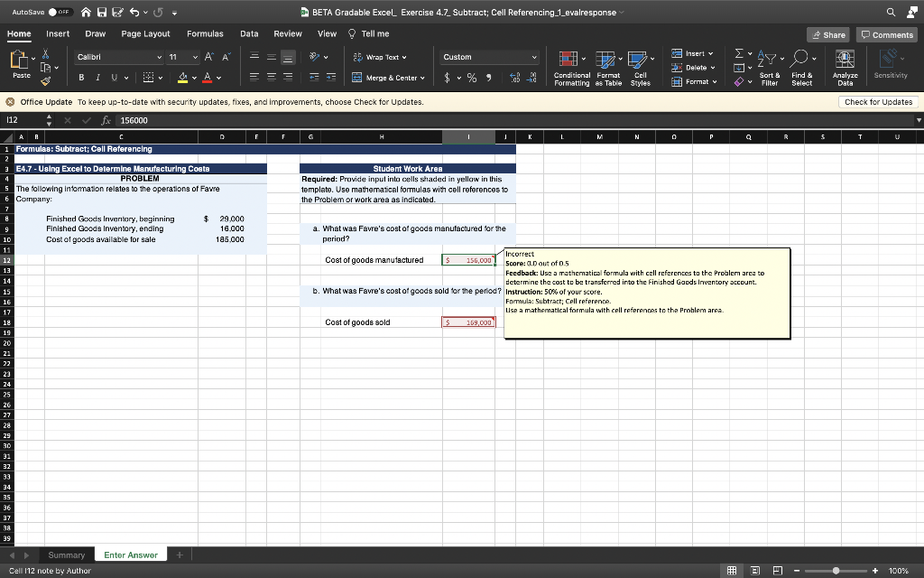924x578 pixels.
Task: Open the Merge & Center dropdown arrow
Action: 422,78
